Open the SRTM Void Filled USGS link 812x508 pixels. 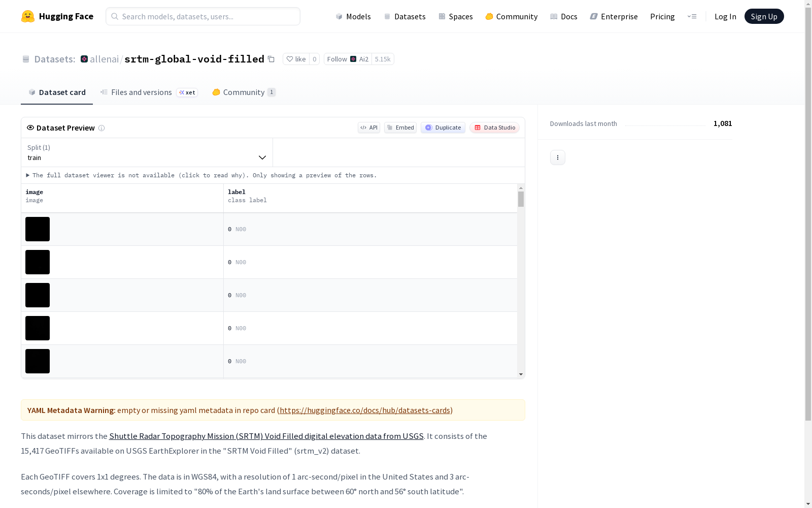coord(266,436)
